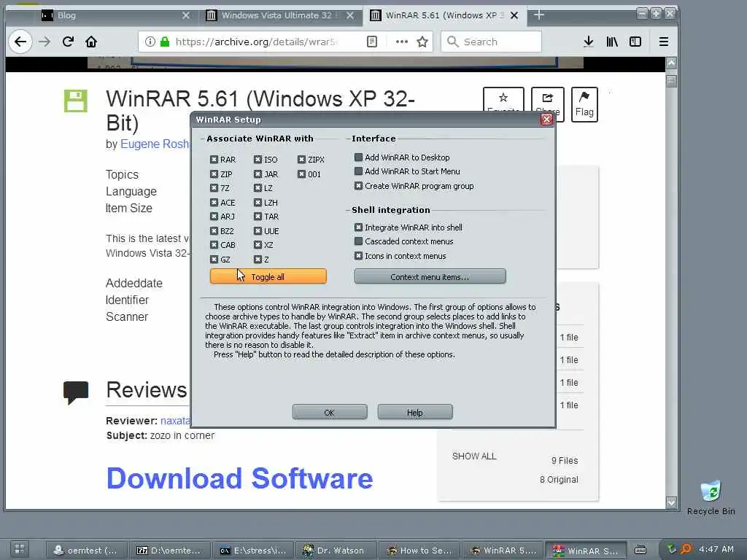
Task: Toggle reader view icon in address bar
Action: (x=372, y=42)
